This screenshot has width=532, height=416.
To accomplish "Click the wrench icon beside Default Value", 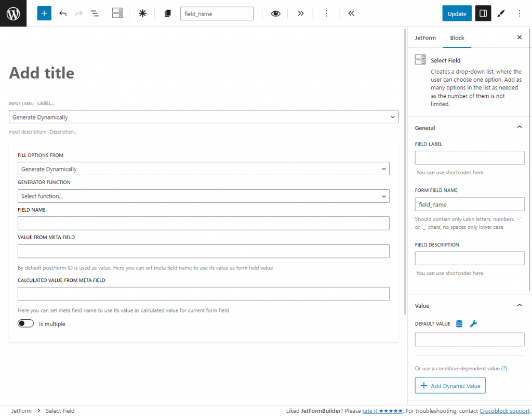I will coord(473,323).
